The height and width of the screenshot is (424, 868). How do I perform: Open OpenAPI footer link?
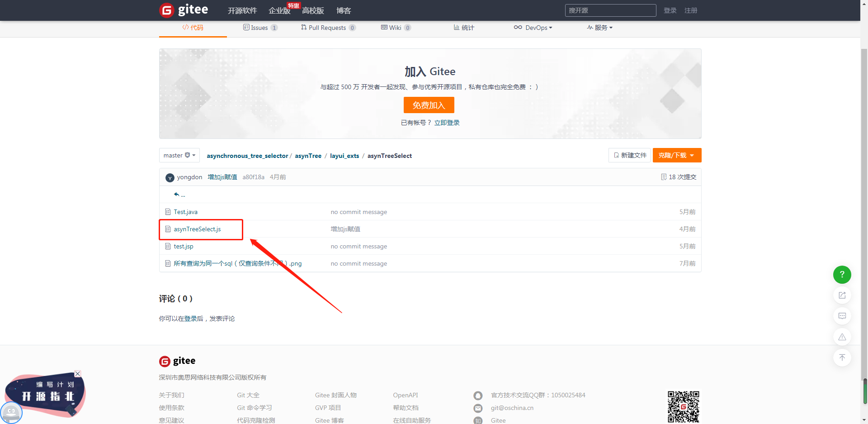point(406,395)
